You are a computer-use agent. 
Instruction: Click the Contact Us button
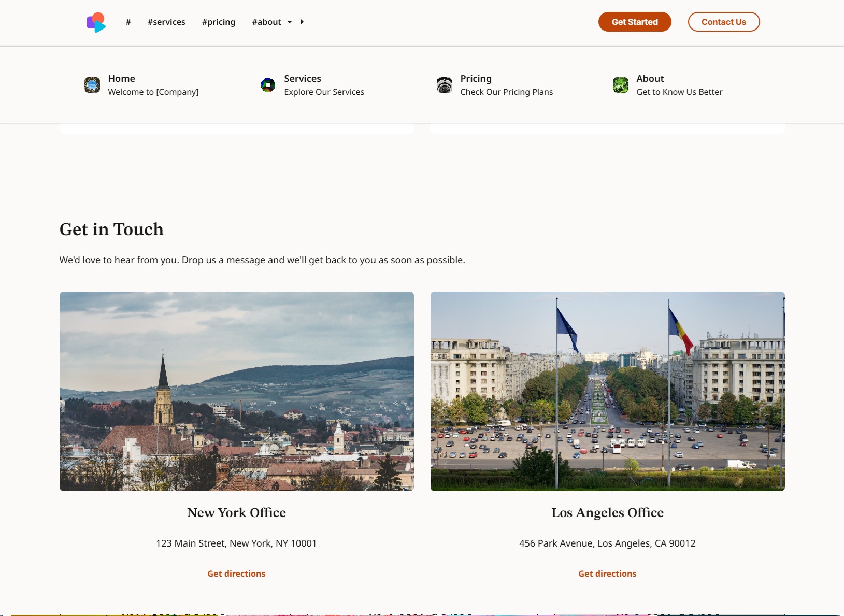click(x=724, y=22)
